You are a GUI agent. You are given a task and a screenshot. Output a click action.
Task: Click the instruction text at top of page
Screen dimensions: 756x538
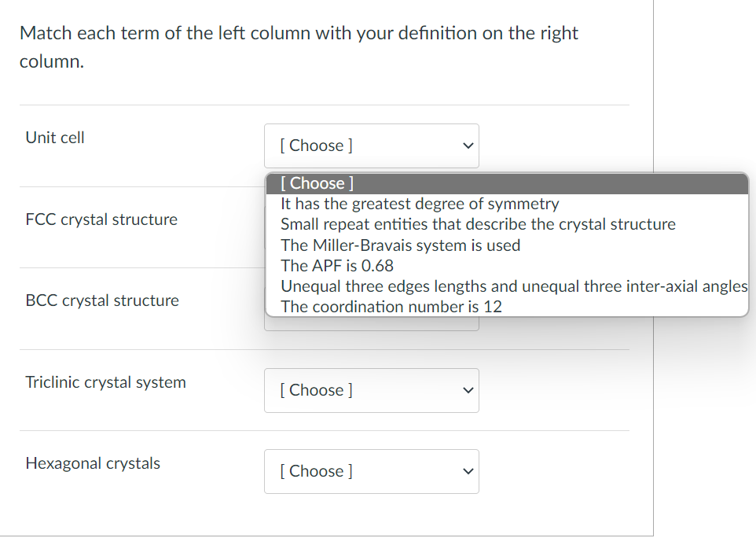[299, 46]
